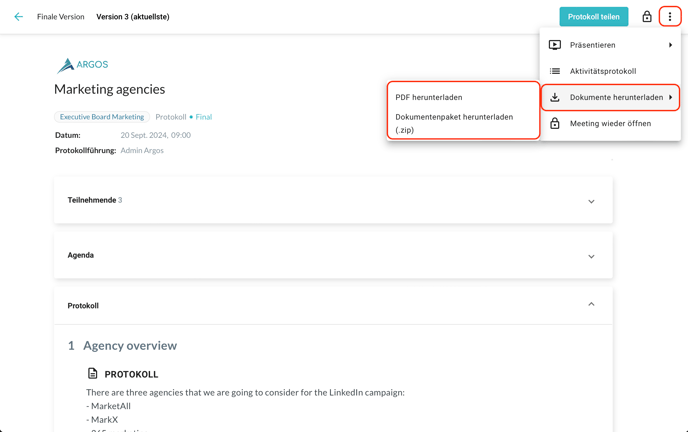This screenshot has height=432, width=688.
Task: Choose Aktivitätsprotokoll from the menu
Action: click(603, 71)
